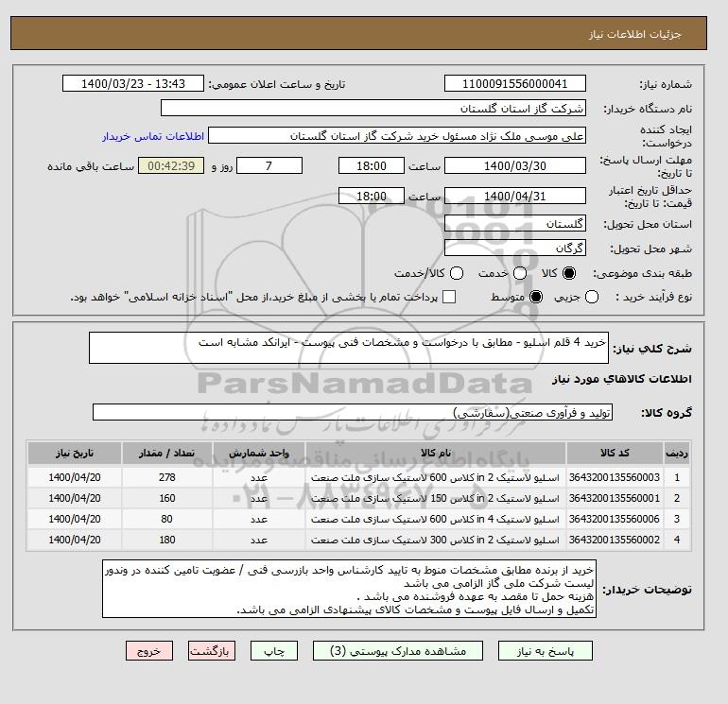The width and height of the screenshot is (728, 704).
Task: Click the delivery province field گلستان
Action: (515, 224)
